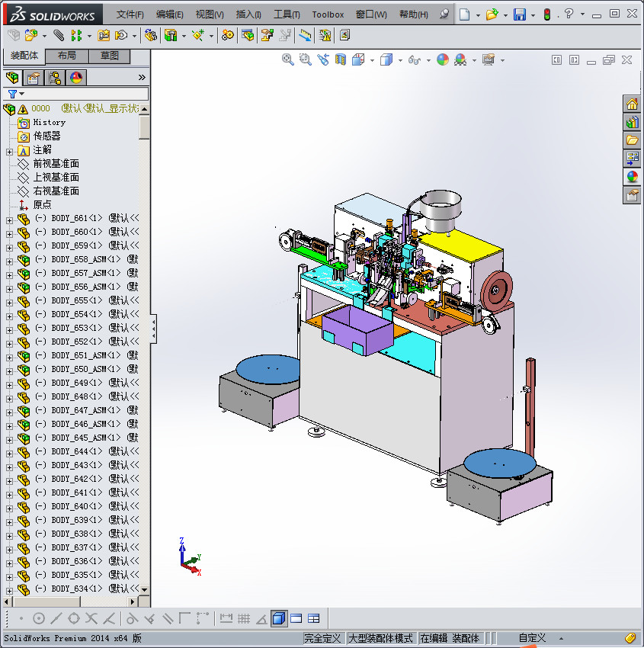Open the Display Style dropdown arrow
This screenshot has height=648, width=644.
[x=400, y=61]
